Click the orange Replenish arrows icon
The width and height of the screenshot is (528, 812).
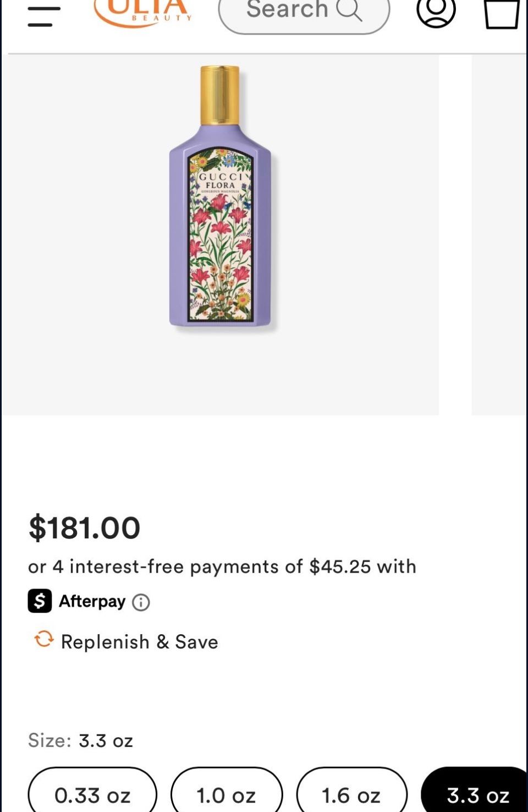point(43,640)
